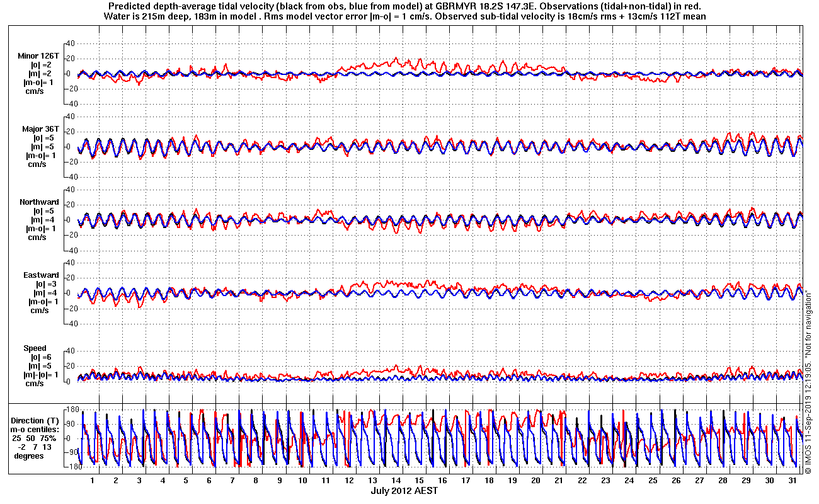The width and height of the screenshot is (819, 504).
Task: Click the 20 tick on the Speed axis
Action: 71,366
